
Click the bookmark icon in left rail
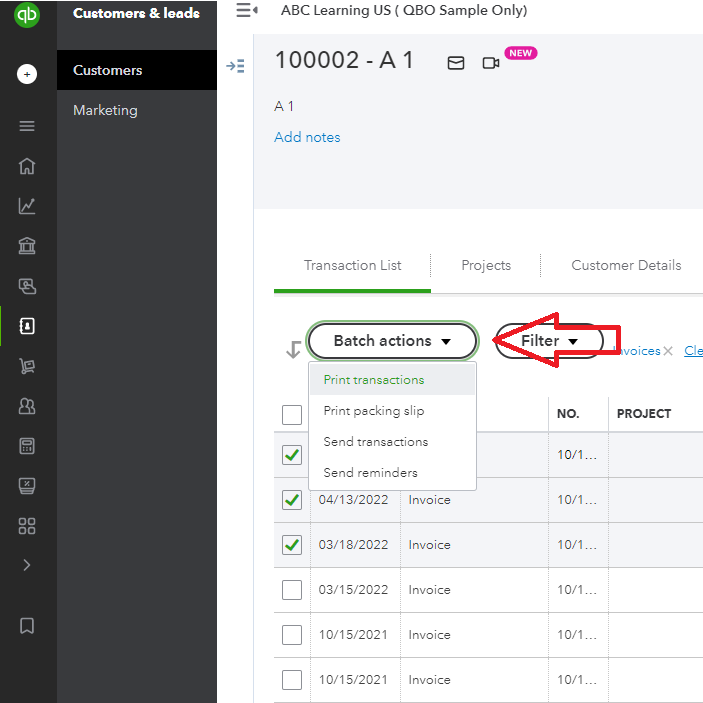point(27,625)
